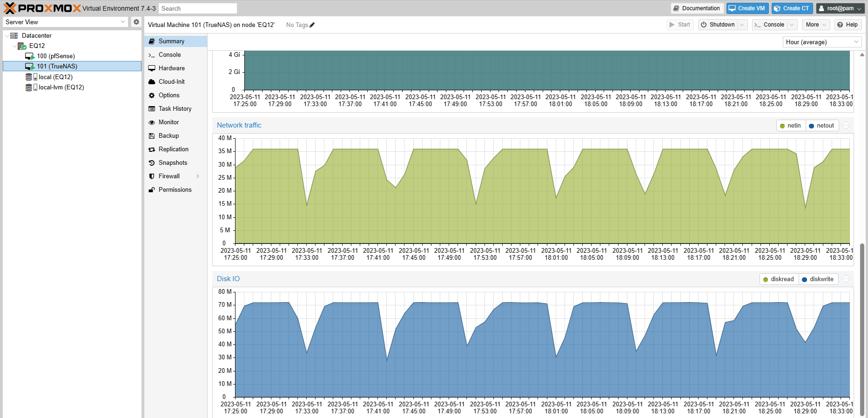Open the root@pam user menu

(840, 8)
